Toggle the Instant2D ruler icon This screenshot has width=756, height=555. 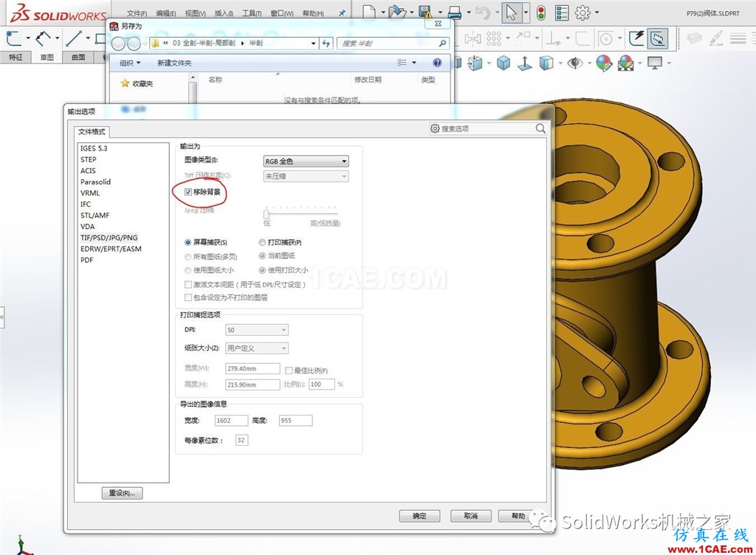pos(658,38)
